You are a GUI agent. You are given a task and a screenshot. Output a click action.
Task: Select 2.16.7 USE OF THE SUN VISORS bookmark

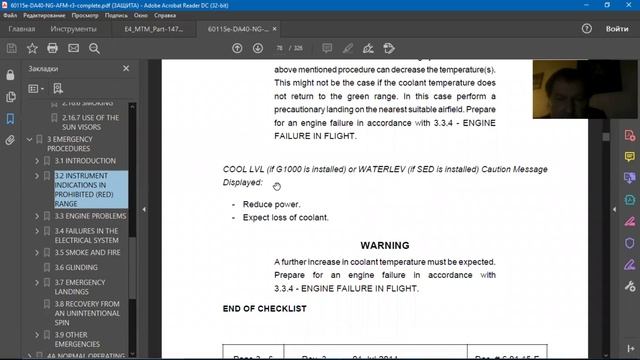tap(90, 122)
